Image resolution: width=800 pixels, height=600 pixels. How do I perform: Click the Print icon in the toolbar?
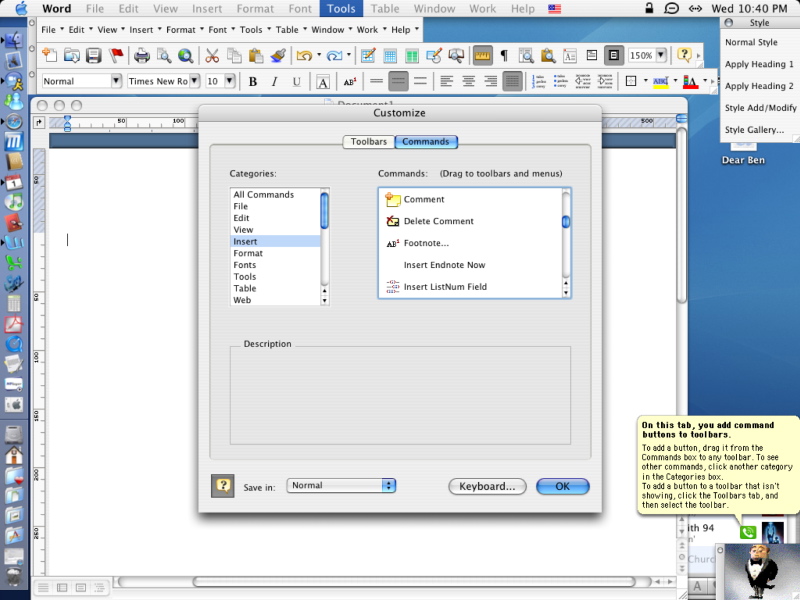point(142,56)
